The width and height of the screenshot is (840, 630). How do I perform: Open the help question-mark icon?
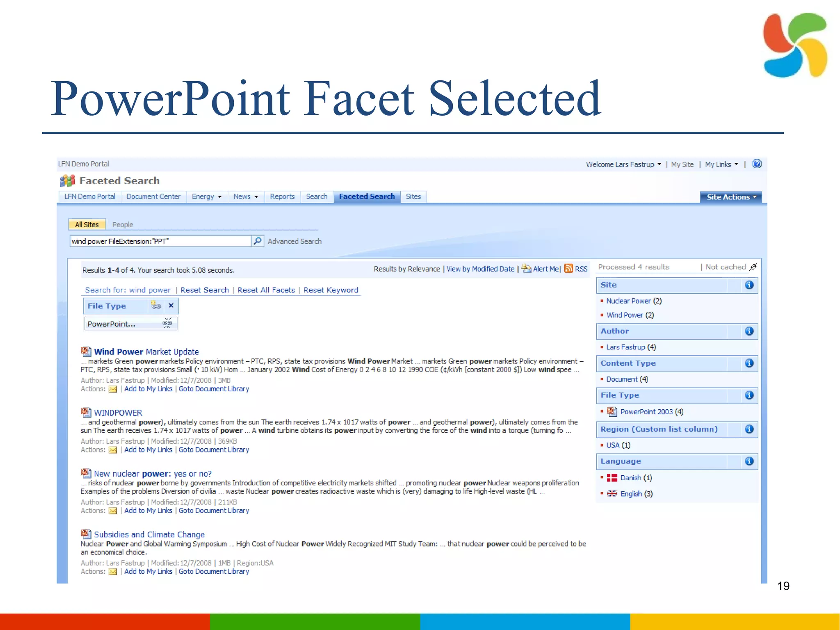tap(757, 164)
